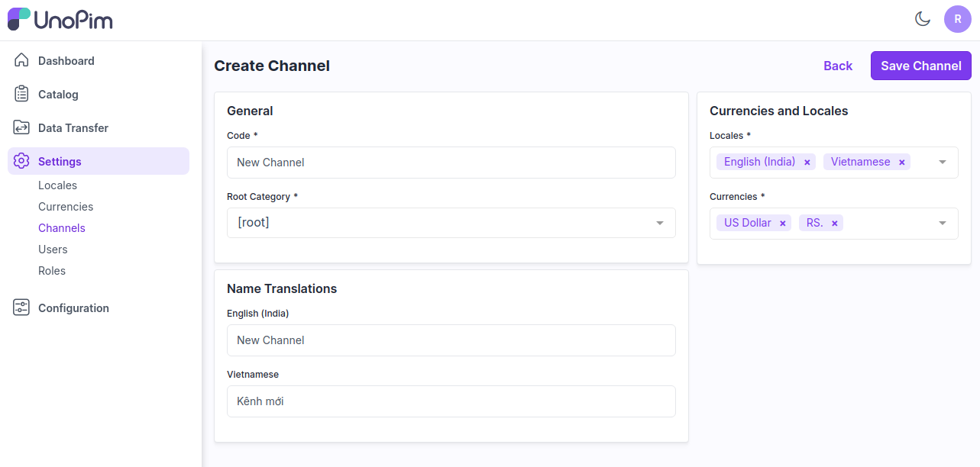Open the Users settings page

pyautogui.click(x=53, y=249)
